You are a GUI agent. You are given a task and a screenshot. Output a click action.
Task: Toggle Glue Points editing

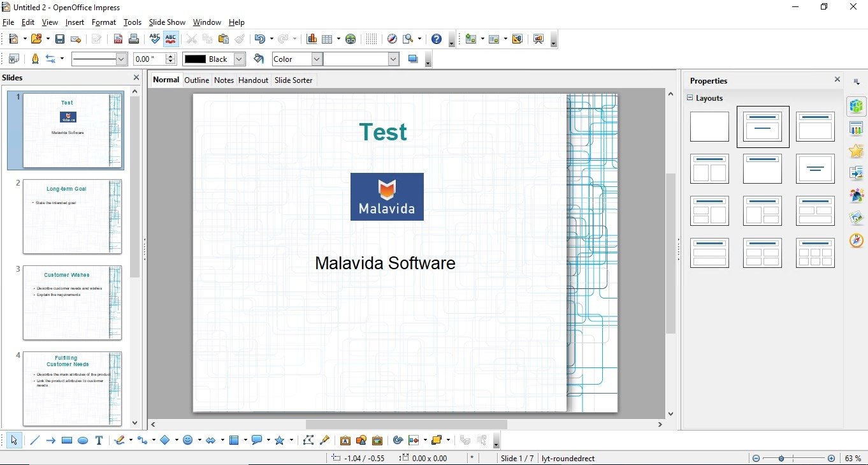pos(324,440)
